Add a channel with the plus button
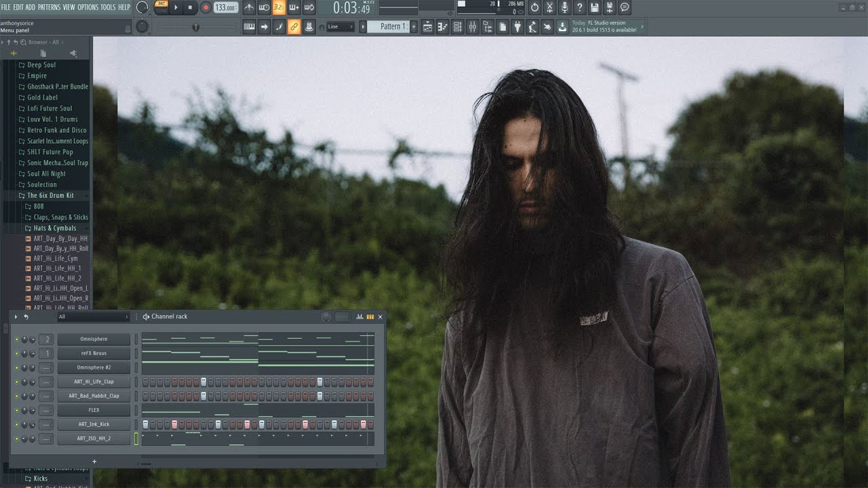 [94, 462]
